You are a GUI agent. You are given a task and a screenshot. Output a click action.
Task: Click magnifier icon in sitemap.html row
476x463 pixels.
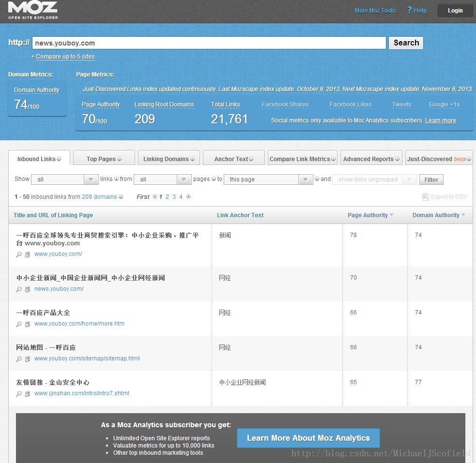[19, 359]
